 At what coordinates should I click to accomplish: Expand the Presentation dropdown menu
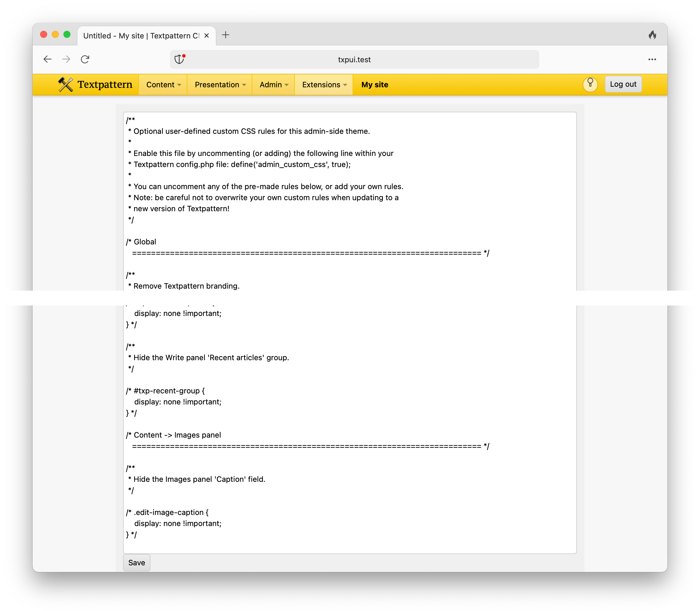[x=220, y=85]
